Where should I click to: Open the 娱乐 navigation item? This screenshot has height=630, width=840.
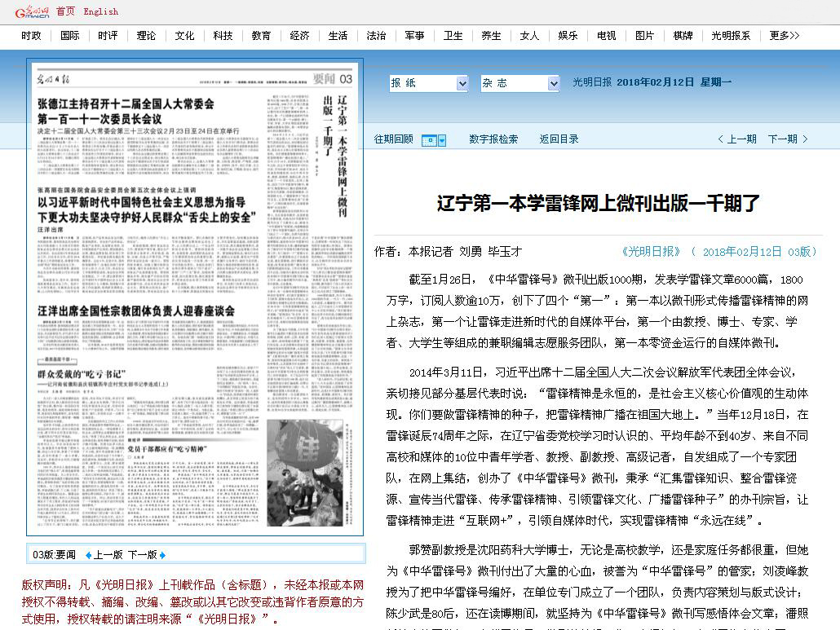[x=568, y=35]
